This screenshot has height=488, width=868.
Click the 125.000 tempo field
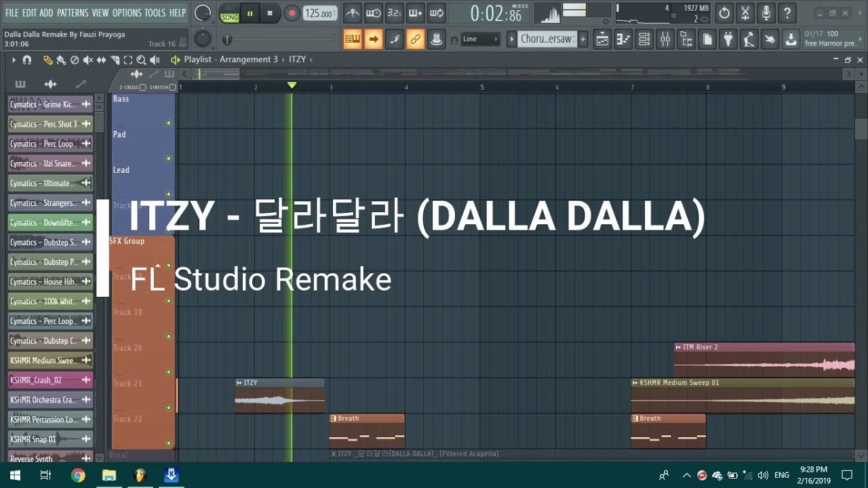pos(319,14)
